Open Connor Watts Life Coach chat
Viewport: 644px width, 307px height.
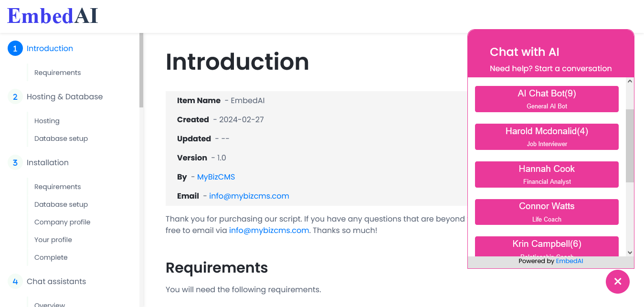point(547,212)
